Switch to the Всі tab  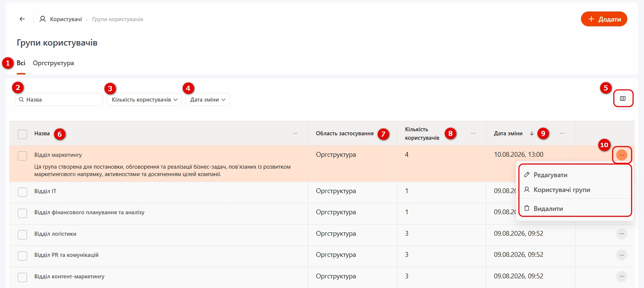click(x=21, y=63)
